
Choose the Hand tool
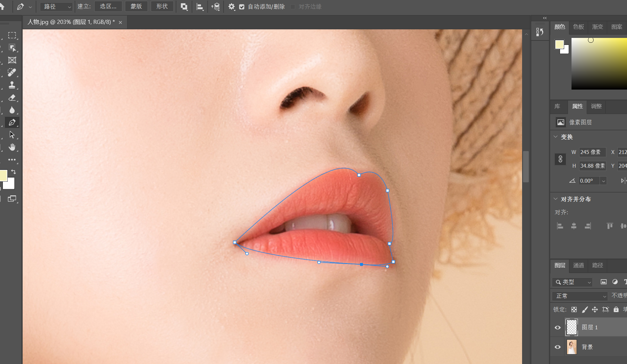12,147
